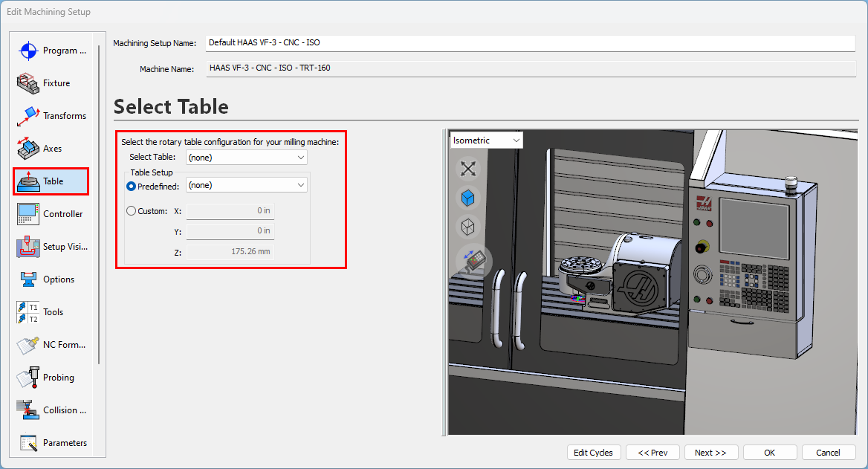Go to the Controller page label
Screen dimensions: 868x469
click(x=63, y=214)
